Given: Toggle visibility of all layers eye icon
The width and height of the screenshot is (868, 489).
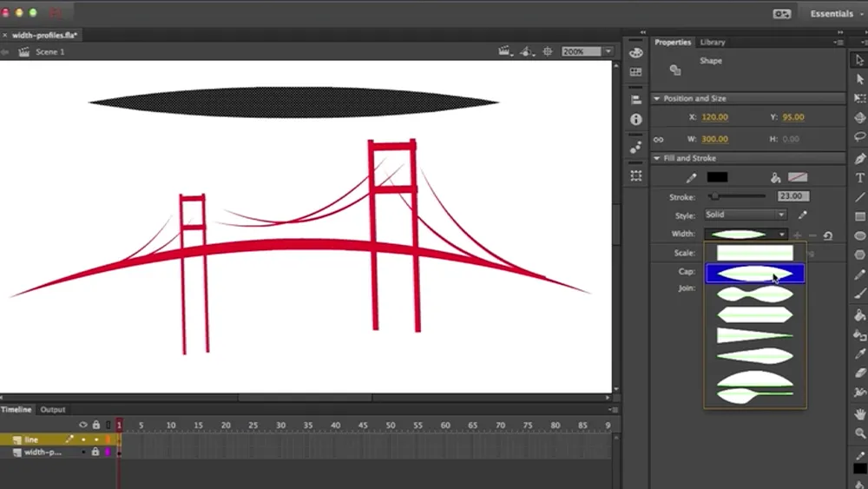Looking at the screenshot, I should (x=83, y=425).
